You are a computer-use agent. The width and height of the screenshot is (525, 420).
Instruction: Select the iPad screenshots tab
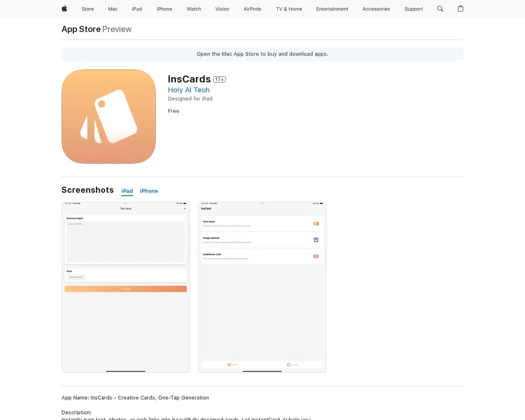pyautogui.click(x=127, y=191)
